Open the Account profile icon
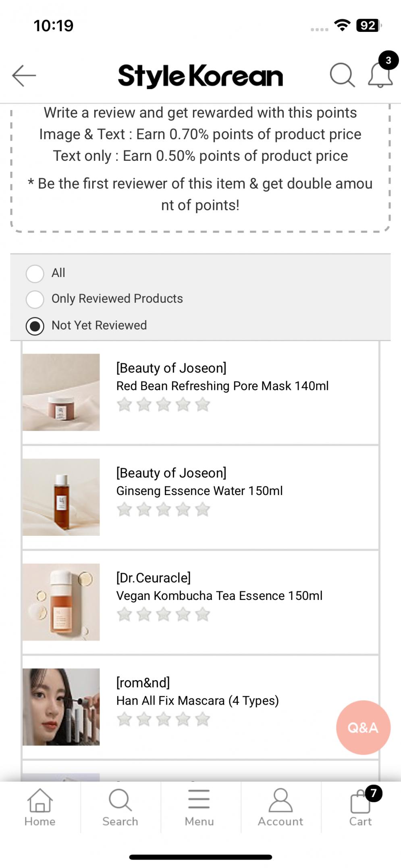Image resolution: width=401 pixels, height=868 pixels. pos(280,808)
